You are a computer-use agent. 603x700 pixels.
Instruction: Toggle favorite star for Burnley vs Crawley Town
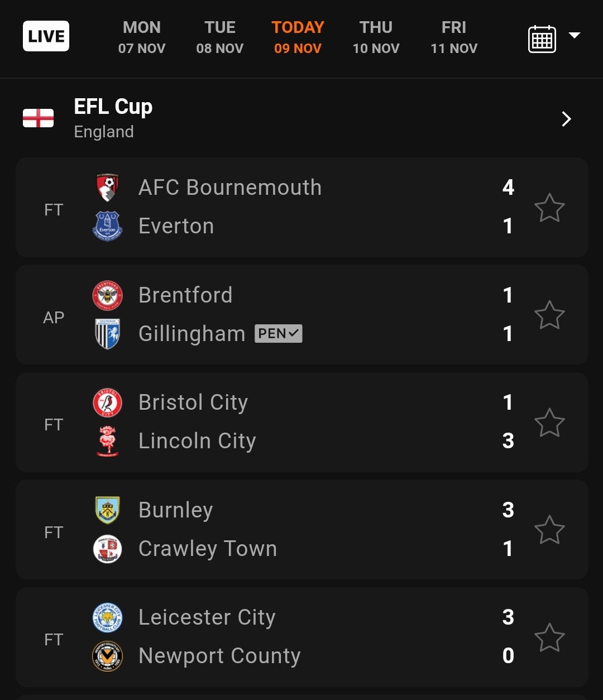pyautogui.click(x=549, y=530)
